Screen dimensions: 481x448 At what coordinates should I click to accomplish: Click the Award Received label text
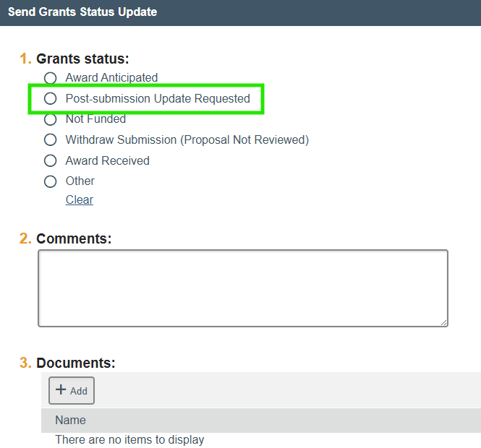pyautogui.click(x=107, y=160)
